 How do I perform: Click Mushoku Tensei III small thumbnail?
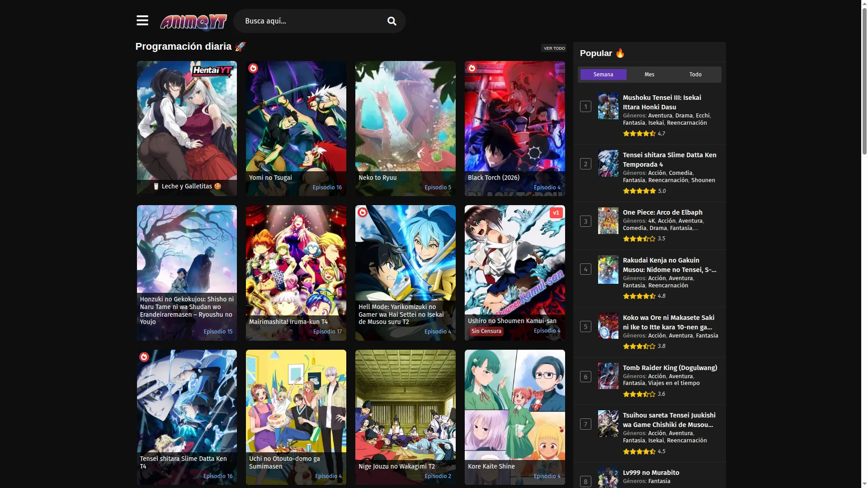pyautogui.click(x=608, y=106)
